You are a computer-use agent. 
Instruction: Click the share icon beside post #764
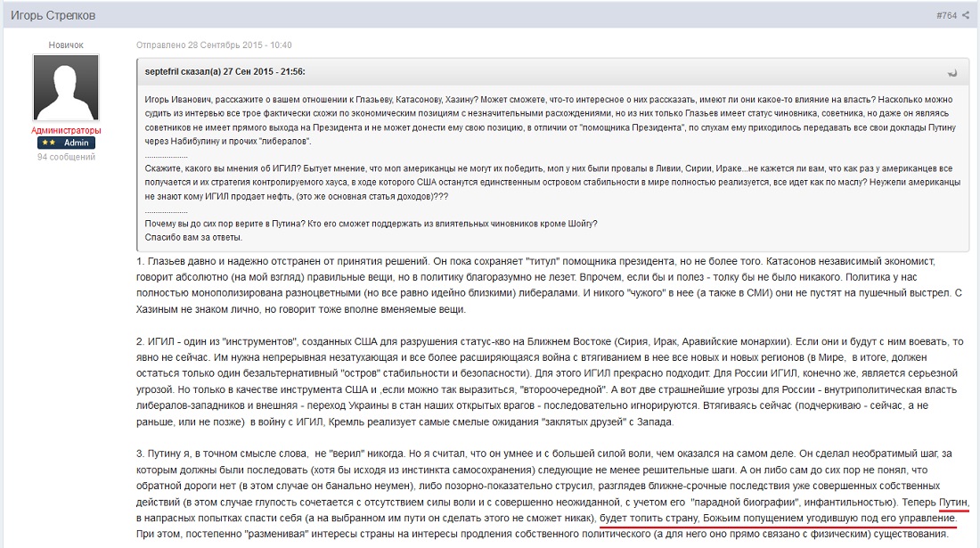pyautogui.click(x=967, y=16)
